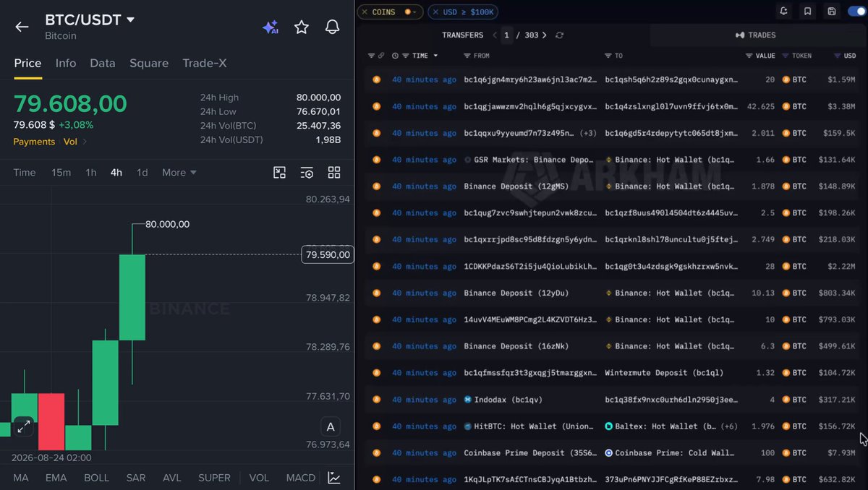Screen dimensions: 868x490
Task: Go to the next transfers page
Action: pyautogui.click(x=544, y=35)
